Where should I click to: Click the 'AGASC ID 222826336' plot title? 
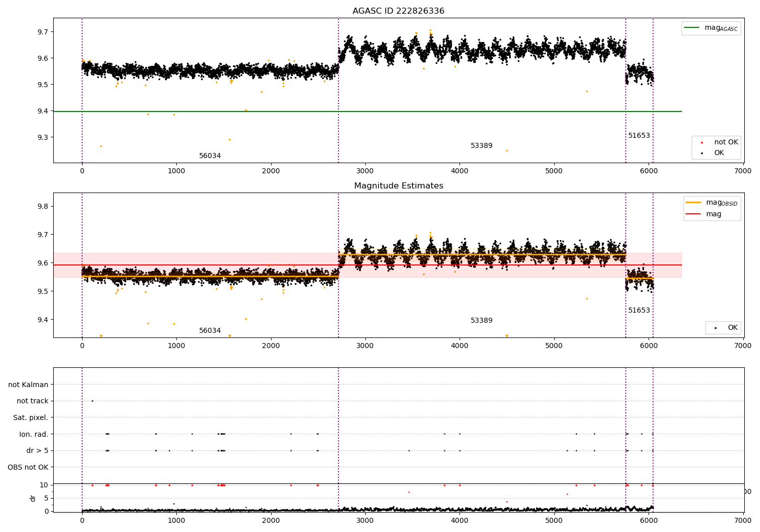pos(398,11)
